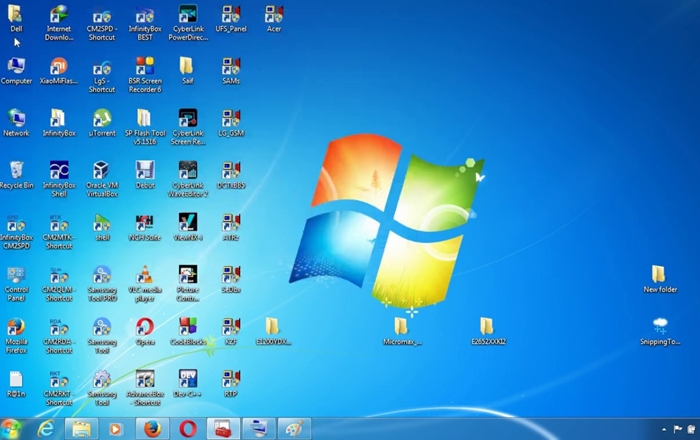Select the CM2RDA - Shortcut icon
700x440 pixels.
[58, 336]
